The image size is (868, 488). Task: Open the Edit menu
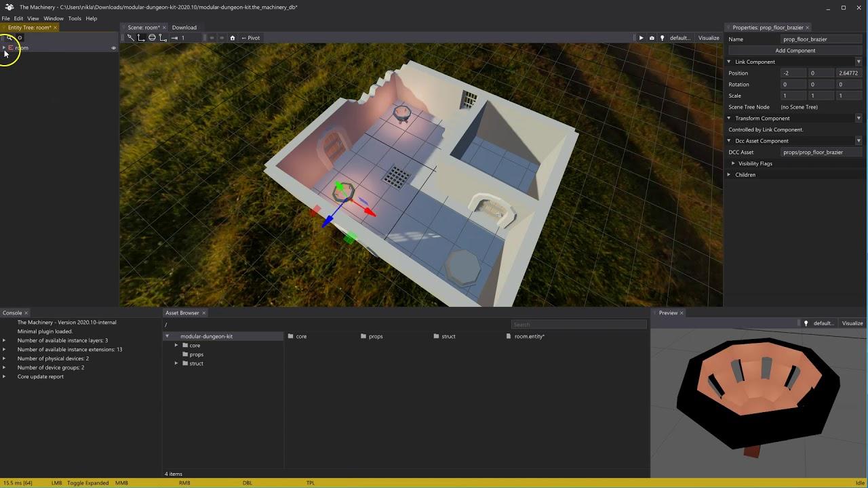click(18, 18)
